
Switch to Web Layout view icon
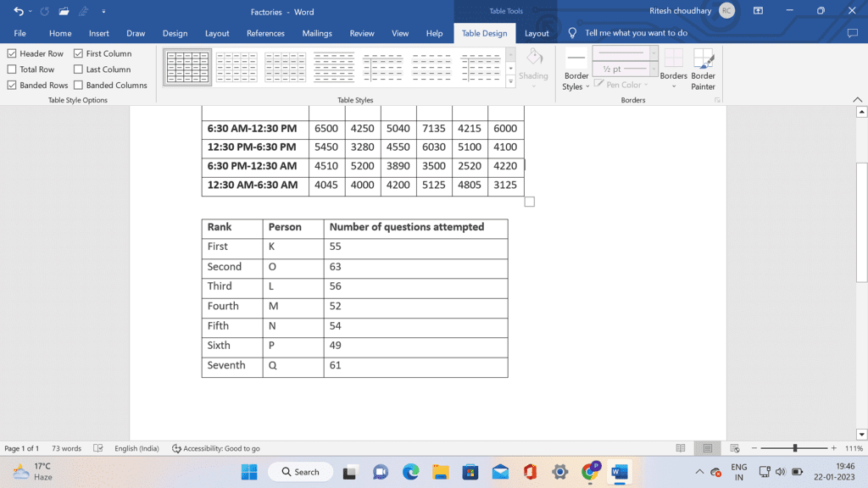tap(735, 448)
